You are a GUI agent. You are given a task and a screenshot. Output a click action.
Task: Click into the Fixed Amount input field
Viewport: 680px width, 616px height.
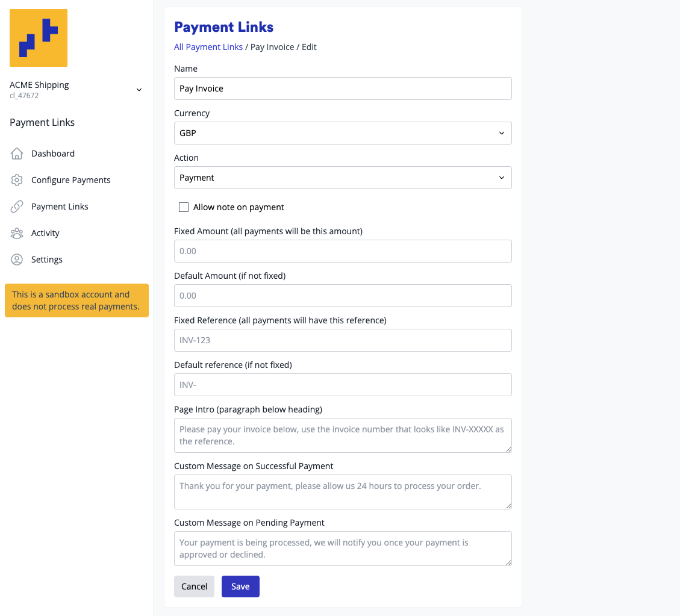[x=343, y=251]
